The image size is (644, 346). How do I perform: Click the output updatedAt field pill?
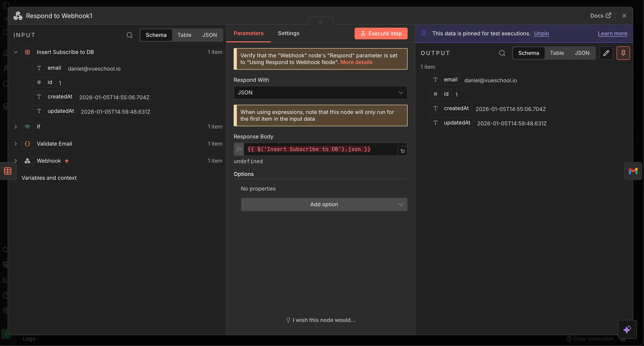tap(452, 123)
